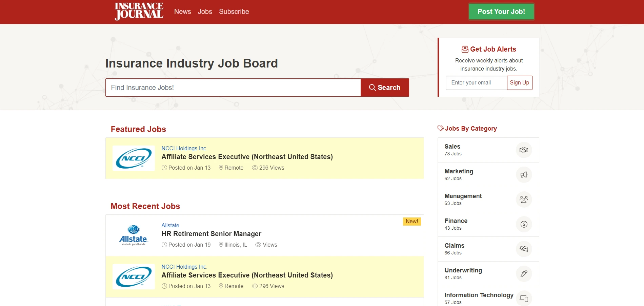Open the Allstate company link
Screen dimensions: 644x306
[x=170, y=225]
